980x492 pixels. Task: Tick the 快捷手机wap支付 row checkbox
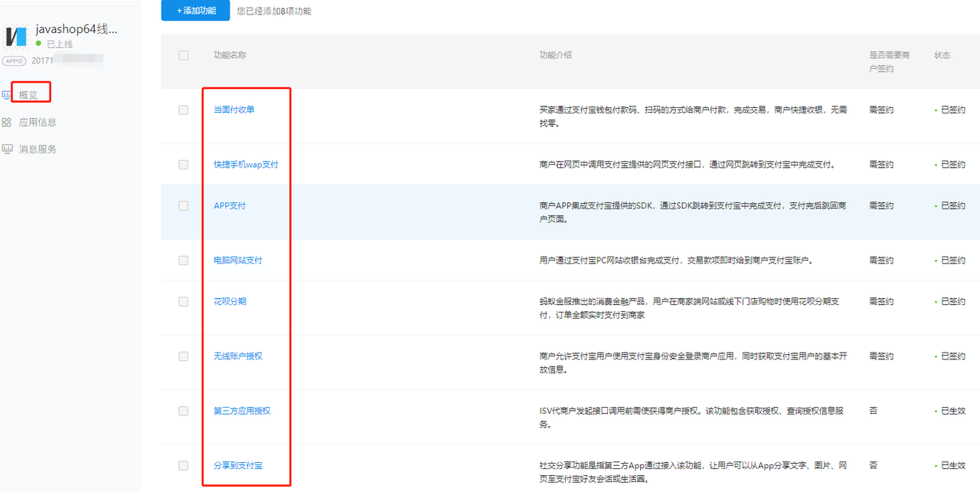pyautogui.click(x=183, y=164)
